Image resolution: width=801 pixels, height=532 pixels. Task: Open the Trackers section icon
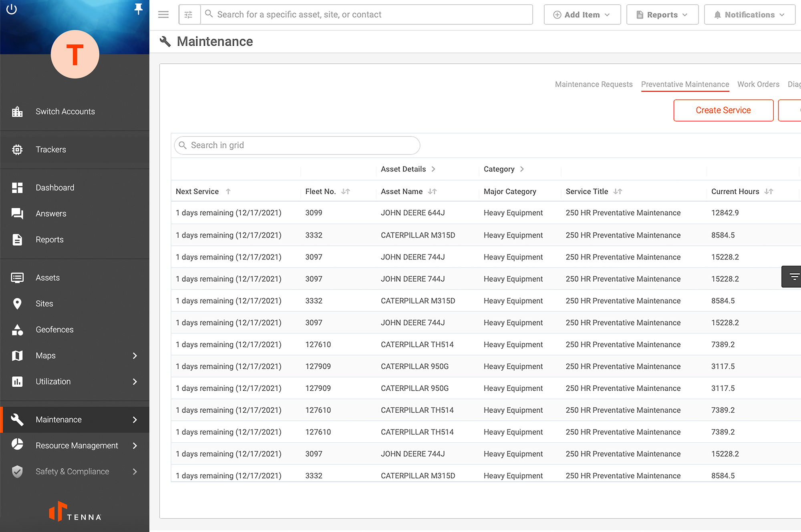(x=18, y=149)
